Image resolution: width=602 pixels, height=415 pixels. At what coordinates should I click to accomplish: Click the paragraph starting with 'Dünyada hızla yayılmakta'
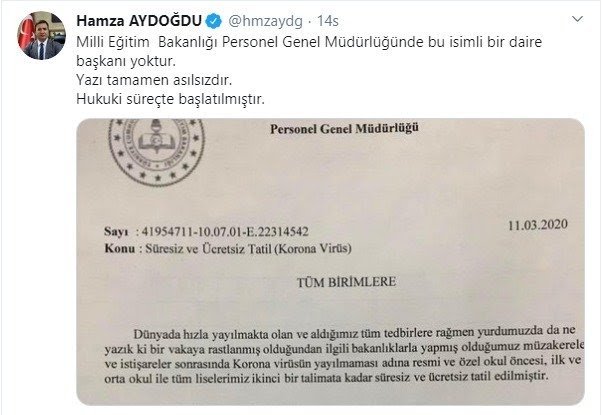[x=344, y=355]
